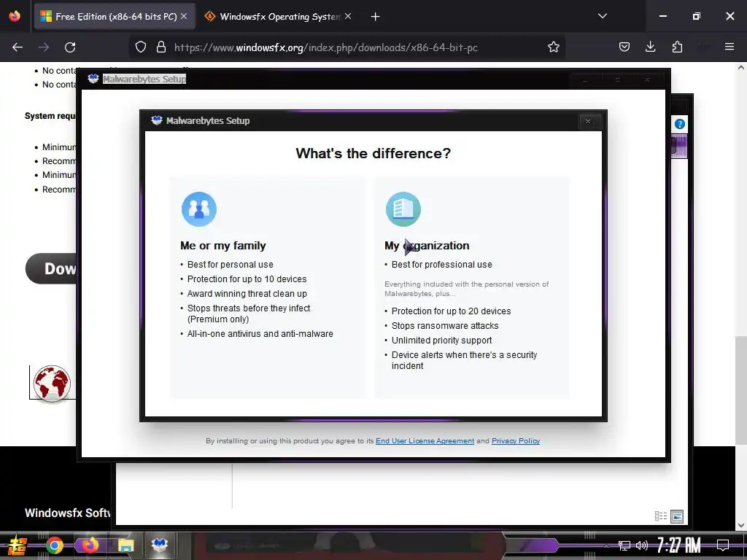Open network status tray icon
This screenshot has width=747, height=560.
coord(624,545)
